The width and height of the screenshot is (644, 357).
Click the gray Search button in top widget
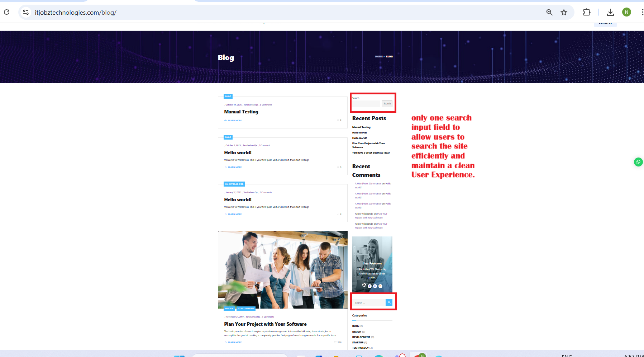(387, 104)
